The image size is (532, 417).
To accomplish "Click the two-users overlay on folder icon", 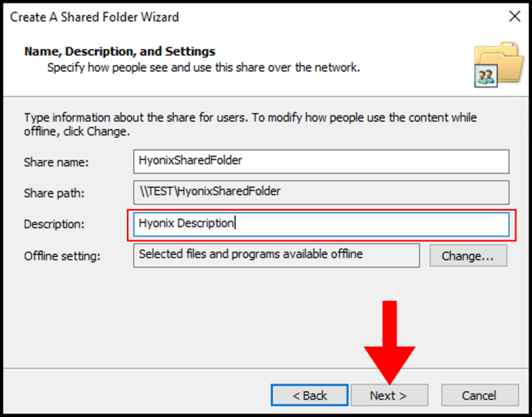I will pyautogui.click(x=486, y=77).
